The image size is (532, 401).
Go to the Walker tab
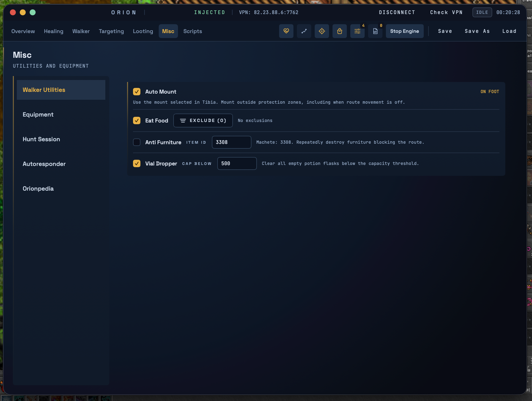[x=81, y=31]
